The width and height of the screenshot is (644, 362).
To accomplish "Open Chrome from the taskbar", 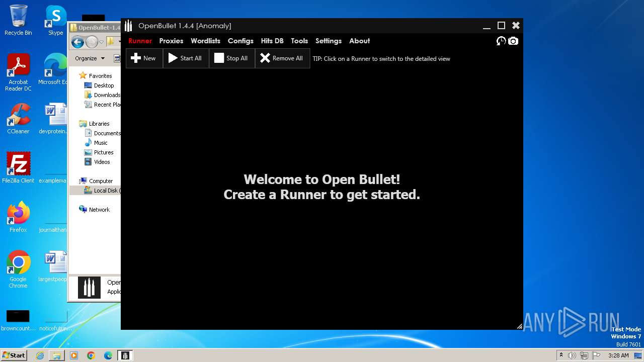I will [x=91, y=355].
